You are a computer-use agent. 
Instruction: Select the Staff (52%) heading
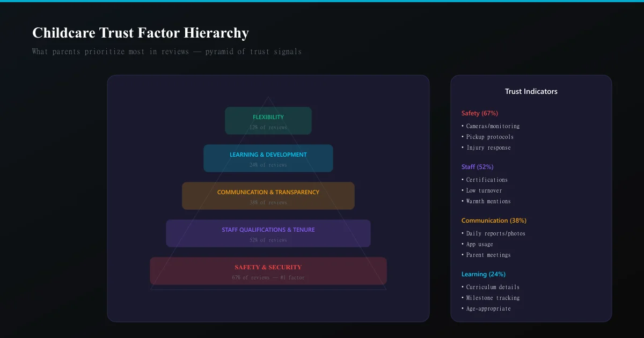477,167
